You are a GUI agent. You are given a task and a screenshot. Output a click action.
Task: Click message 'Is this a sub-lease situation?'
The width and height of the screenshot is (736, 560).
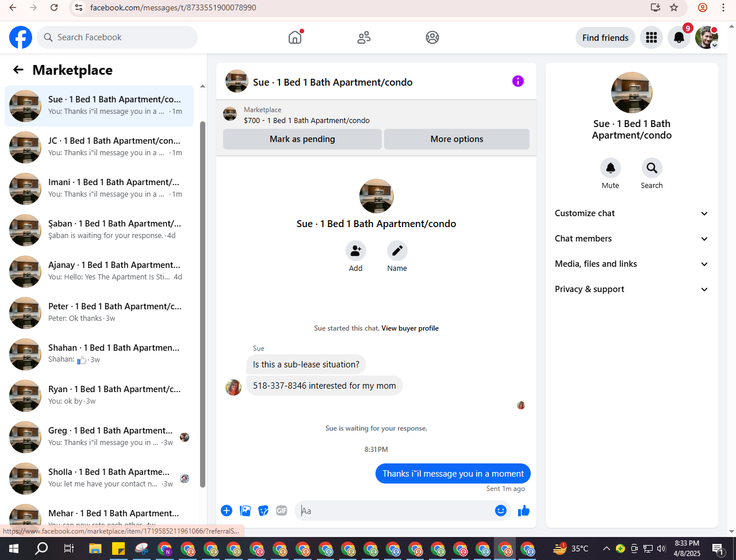point(306,365)
